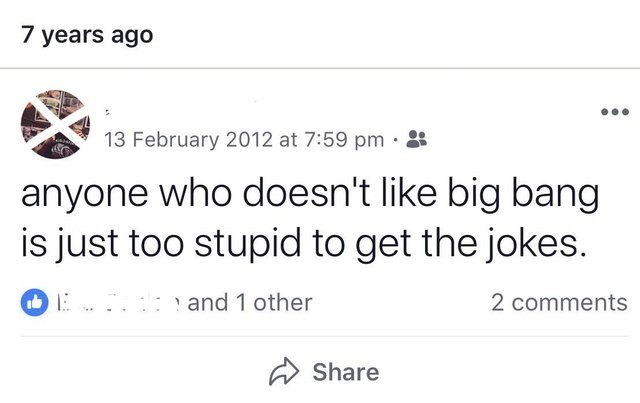Click the line "is just too stupid to get the jokes."
The width and height of the screenshot is (640, 403).
(x=300, y=242)
